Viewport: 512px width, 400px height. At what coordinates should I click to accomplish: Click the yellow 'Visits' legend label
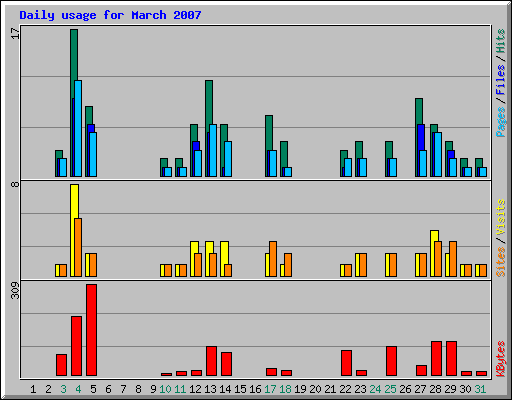pyautogui.click(x=500, y=218)
